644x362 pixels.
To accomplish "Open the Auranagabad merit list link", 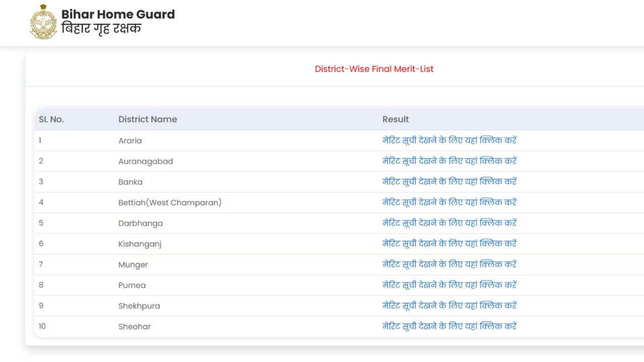I will pyautogui.click(x=449, y=161).
